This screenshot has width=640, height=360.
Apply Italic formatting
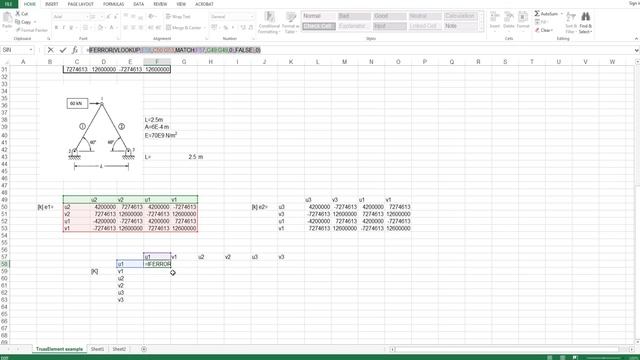point(64,28)
